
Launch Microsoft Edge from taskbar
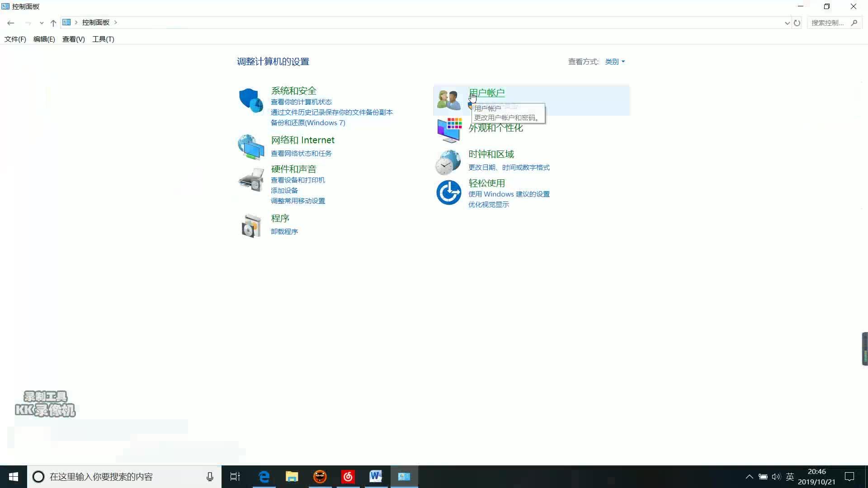(x=264, y=477)
